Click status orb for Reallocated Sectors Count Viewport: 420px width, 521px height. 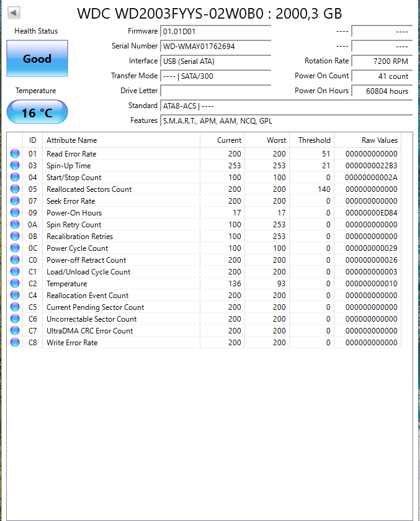coord(15,189)
